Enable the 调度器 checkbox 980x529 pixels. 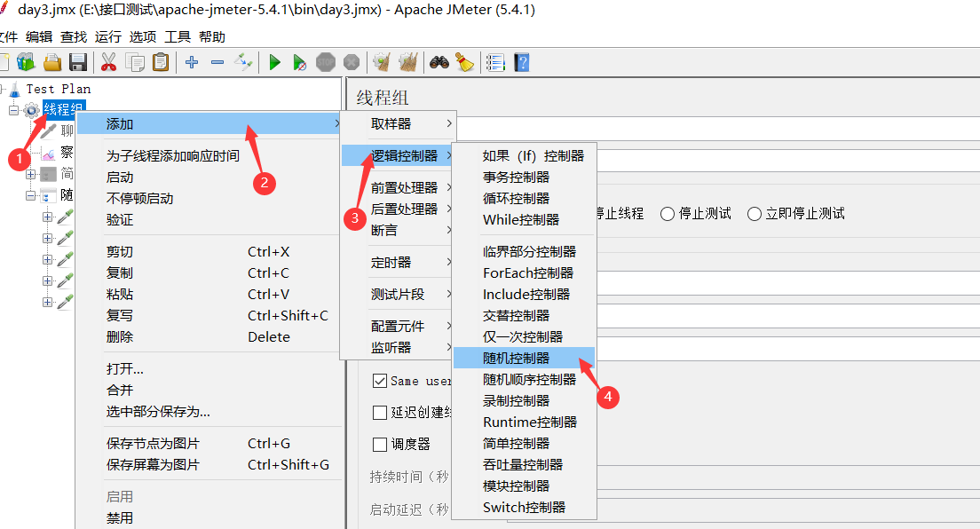coord(379,445)
